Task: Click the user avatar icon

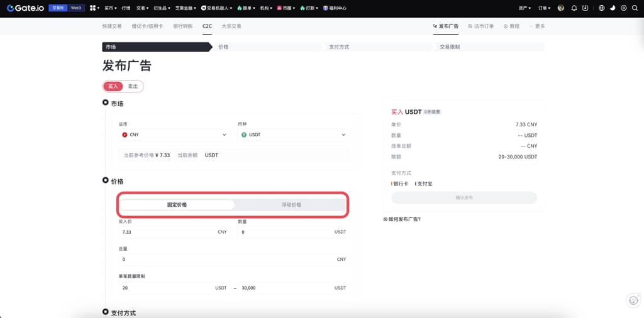Action: (x=561, y=8)
